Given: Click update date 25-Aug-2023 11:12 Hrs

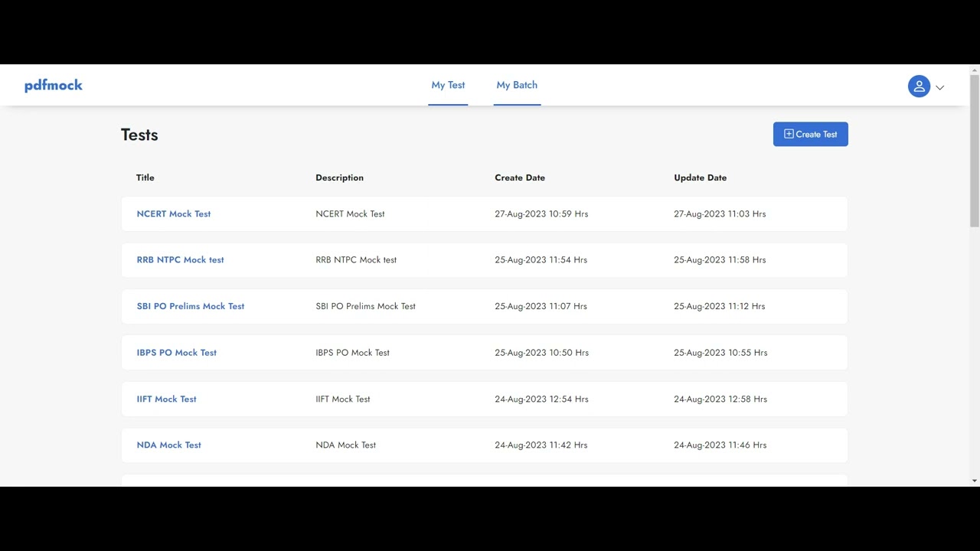Looking at the screenshot, I should tap(719, 306).
